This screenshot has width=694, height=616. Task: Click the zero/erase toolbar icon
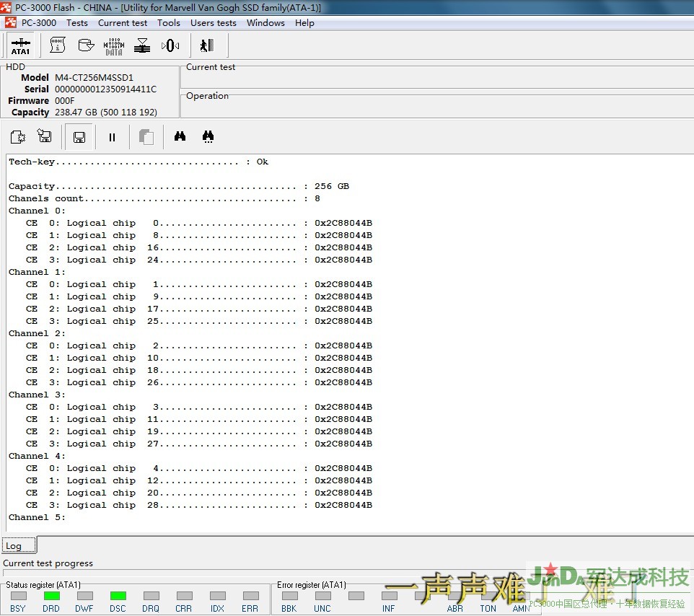pos(170,45)
